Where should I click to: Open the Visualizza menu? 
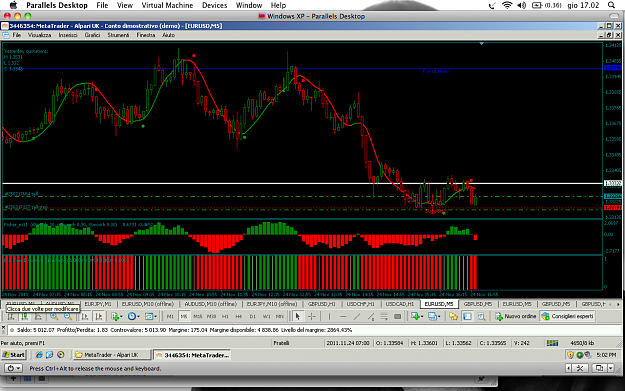(39, 35)
